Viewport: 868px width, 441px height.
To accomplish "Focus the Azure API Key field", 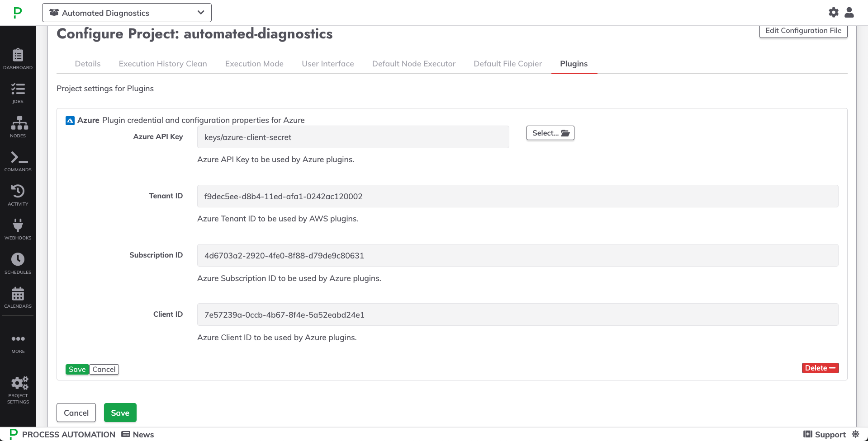I will pyautogui.click(x=353, y=137).
